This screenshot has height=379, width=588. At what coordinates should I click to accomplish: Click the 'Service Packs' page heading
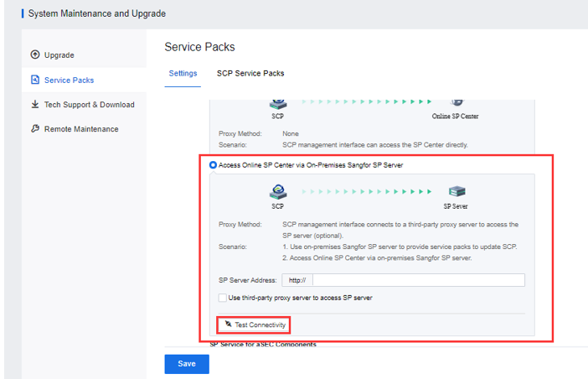(199, 47)
